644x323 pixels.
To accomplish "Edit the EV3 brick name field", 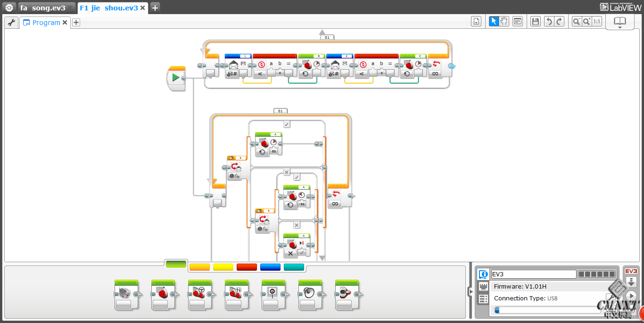I will point(533,274).
